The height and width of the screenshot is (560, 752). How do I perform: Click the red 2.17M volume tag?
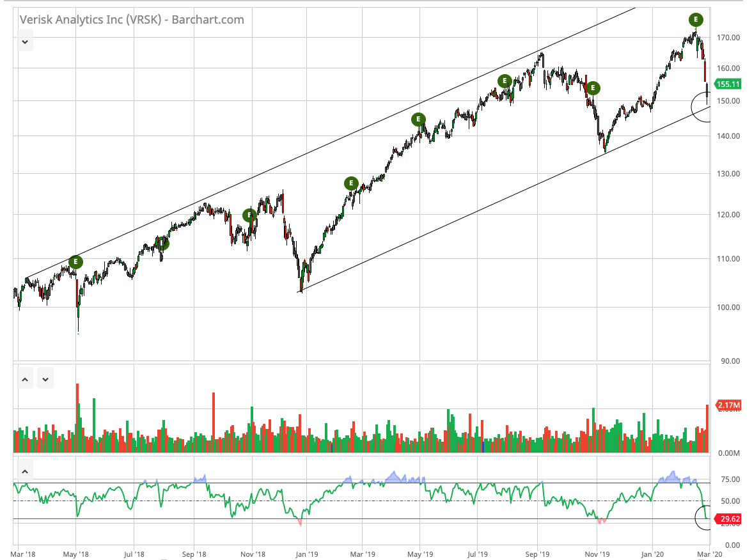click(728, 405)
